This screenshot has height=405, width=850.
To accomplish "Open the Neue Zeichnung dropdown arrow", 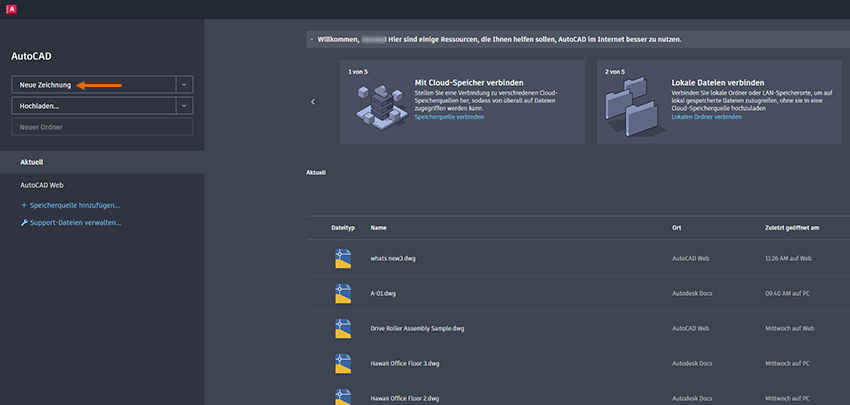I will [x=184, y=85].
